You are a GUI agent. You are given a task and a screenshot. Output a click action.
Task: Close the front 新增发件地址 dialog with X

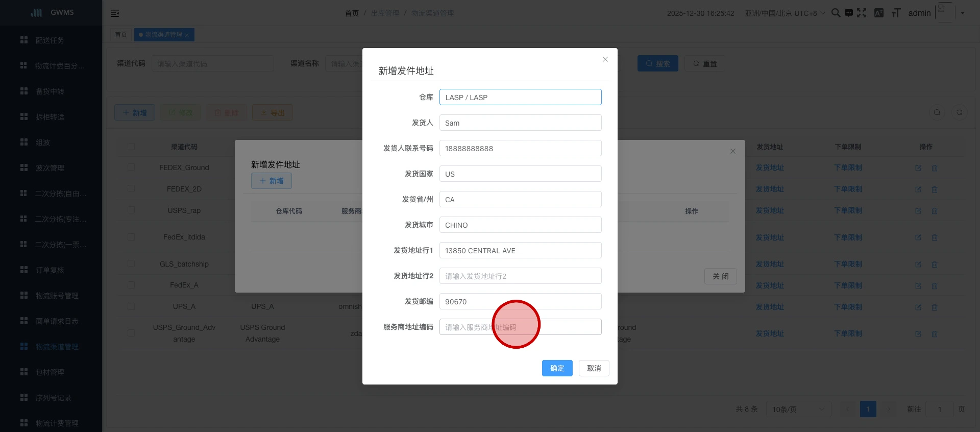(605, 59)
